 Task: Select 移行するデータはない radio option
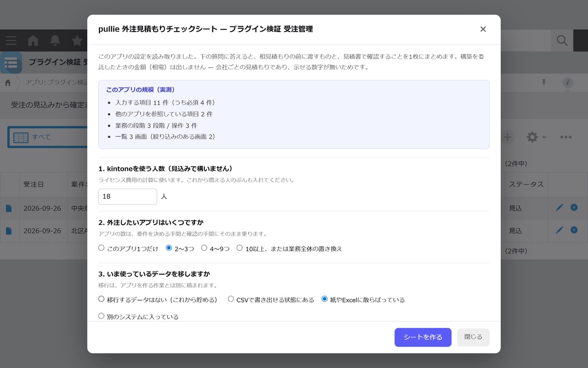[x=101, y=299]
